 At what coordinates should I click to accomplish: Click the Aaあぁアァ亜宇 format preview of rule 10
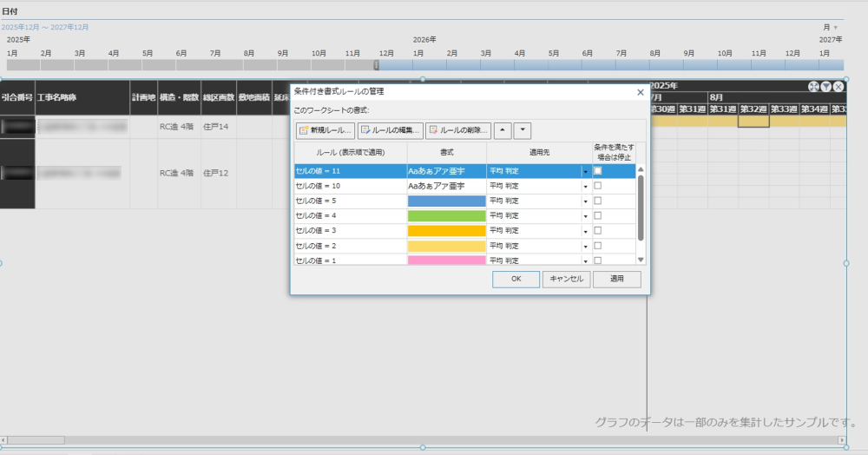(437, 186)
